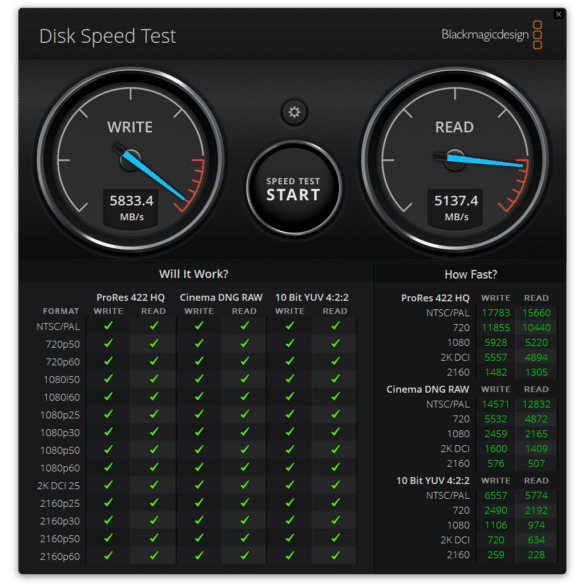Click 10 Bit YUV read checkmark for NTSC/PAL
585x585 pixels.
(x=335, y=326)
